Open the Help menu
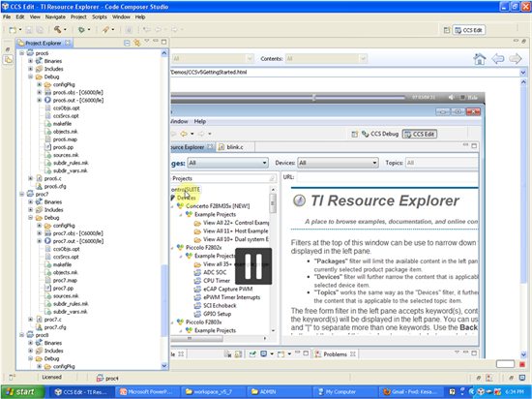Screen dimensions: 532x399 (x=140, y=17)
